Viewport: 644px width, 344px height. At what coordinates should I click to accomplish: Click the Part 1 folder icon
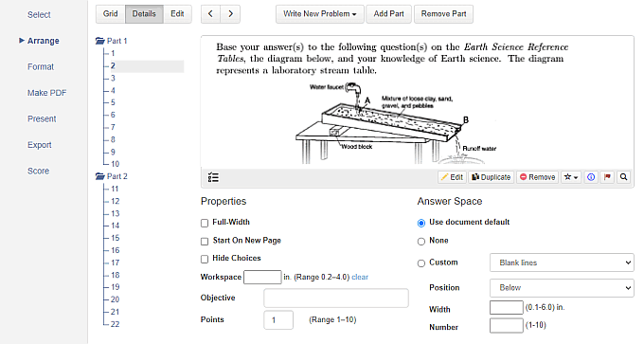[x=99, y=41]
